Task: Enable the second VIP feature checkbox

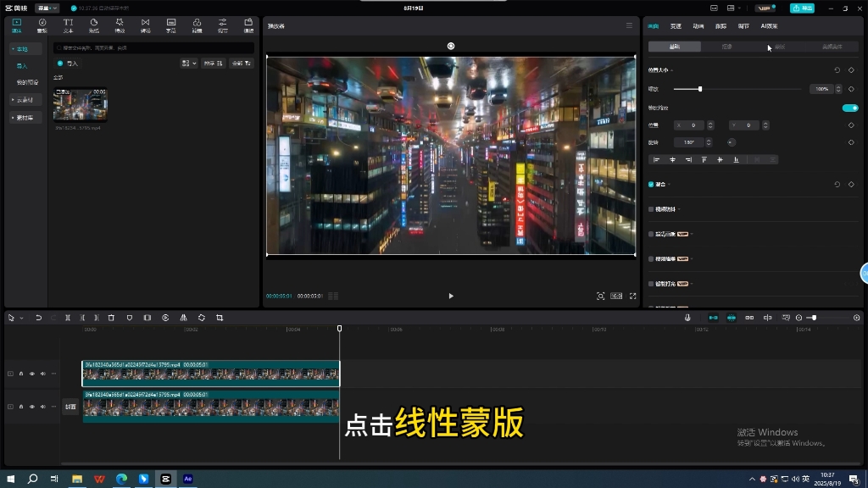Action: [x=651, y=259]
